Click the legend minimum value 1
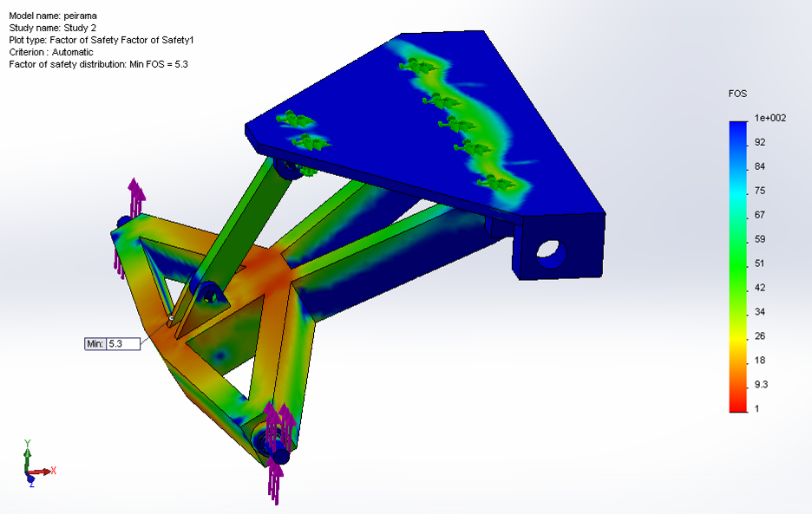The height and width of the screenshot is (514, 812). (757, 409)
